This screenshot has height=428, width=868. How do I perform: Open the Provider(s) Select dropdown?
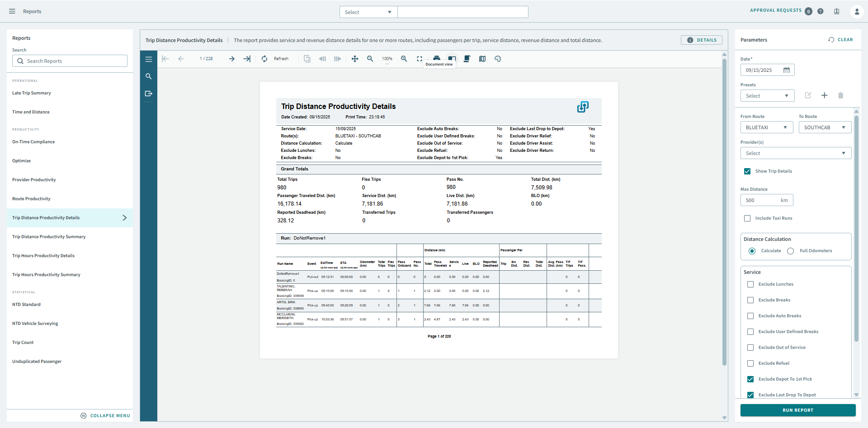pos(796,153)
